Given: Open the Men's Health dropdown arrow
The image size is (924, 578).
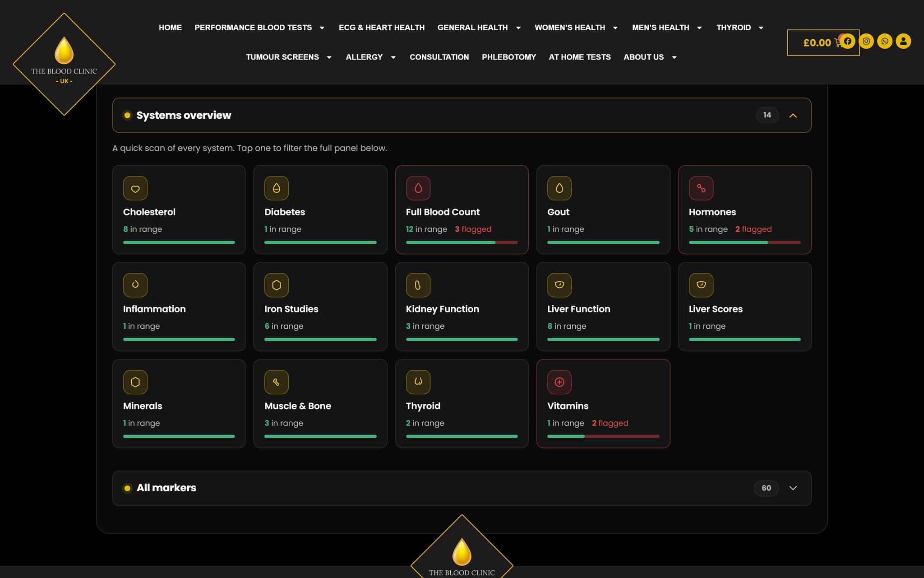Looking at the screenshot, I should [699, 28].
